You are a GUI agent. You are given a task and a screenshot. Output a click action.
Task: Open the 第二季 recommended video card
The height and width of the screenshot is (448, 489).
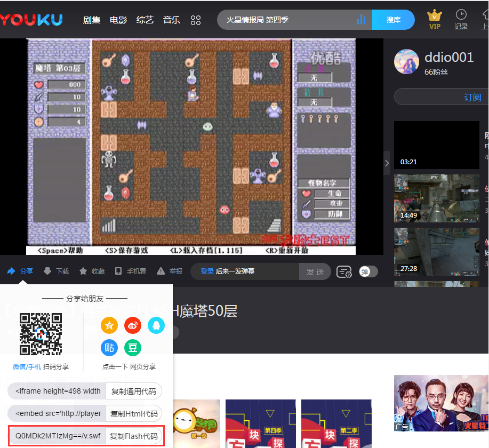coord(336,423)
